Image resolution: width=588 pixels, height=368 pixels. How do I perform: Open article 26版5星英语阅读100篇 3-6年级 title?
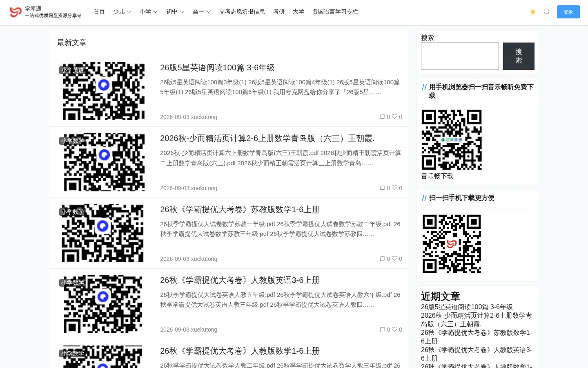pyautogui.click(x=217, y=67)
